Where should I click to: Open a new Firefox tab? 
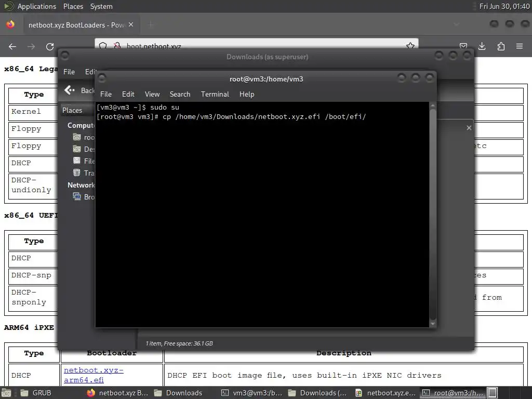(151, 25)
